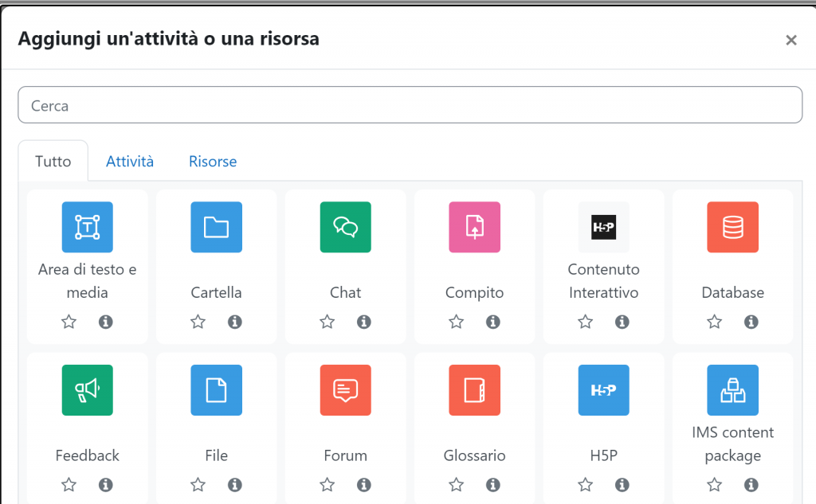816x504 pixels.
Task: Show info for Compito
Action: [x=492, y=322]
